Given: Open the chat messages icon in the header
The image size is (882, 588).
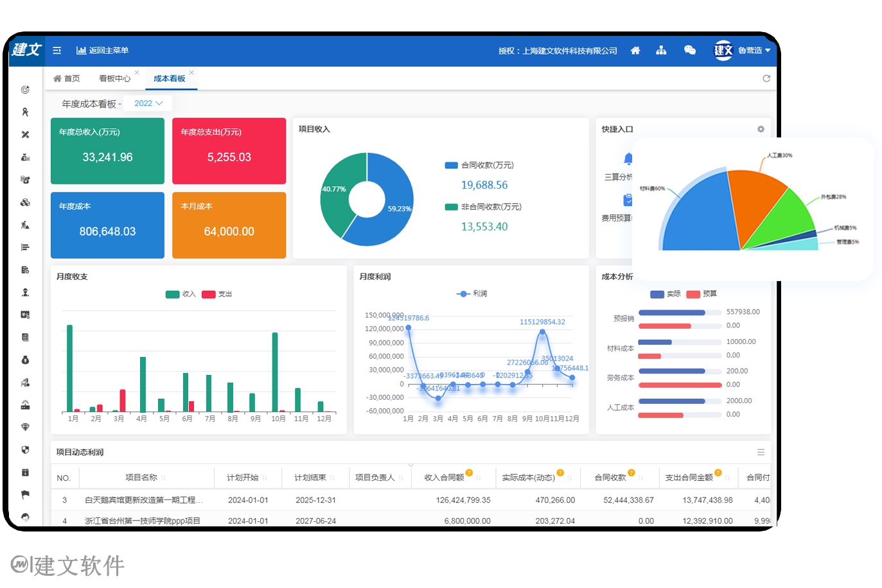Looking at the screenshot, I should tap(690, 50).
